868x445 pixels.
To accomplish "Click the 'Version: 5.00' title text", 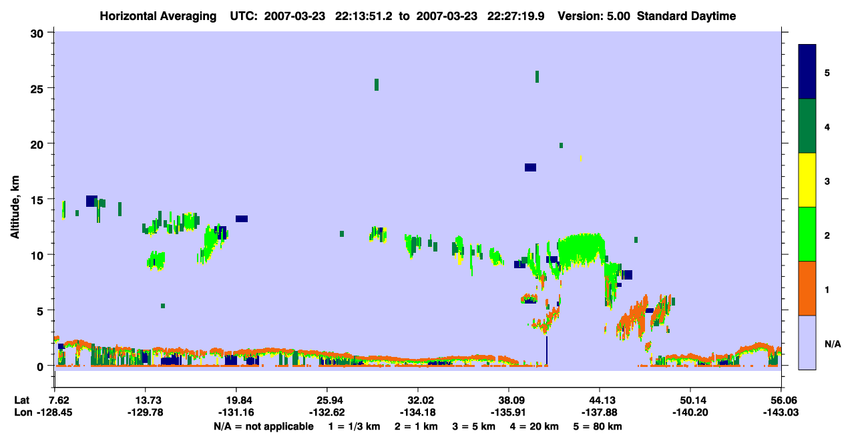I will click(593, 16).
